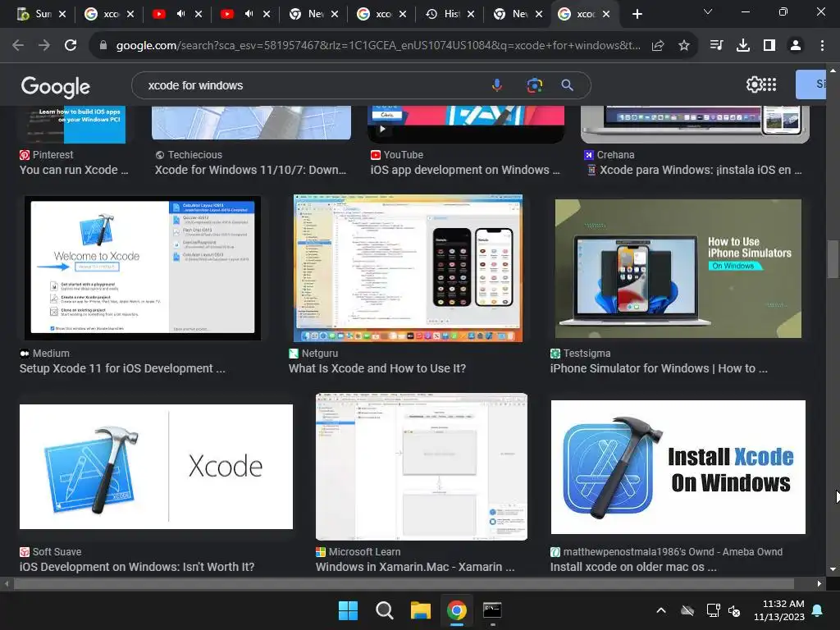
Task: Open 'Install xcode on older mac os' link
Action: point(633,567)
